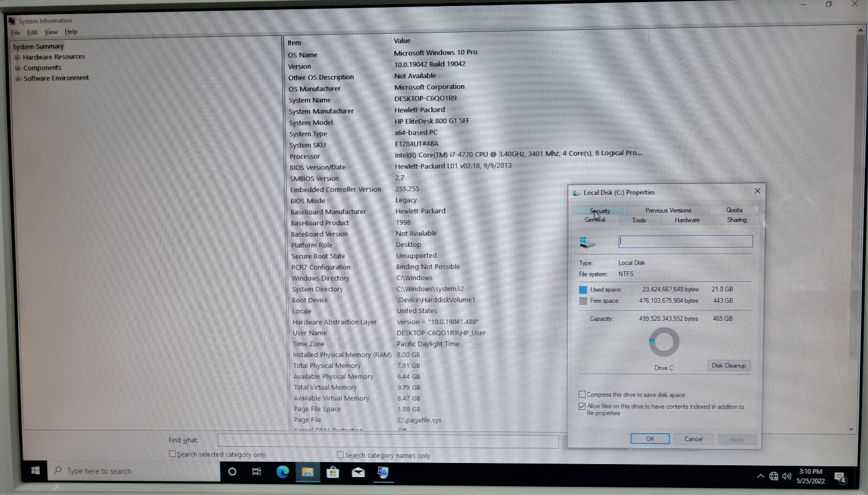Screen dimensions: 868x495
Task: Uncheck Allow files to be indexed checkbox
Action: pyautogui.click(x=582, y=406)
